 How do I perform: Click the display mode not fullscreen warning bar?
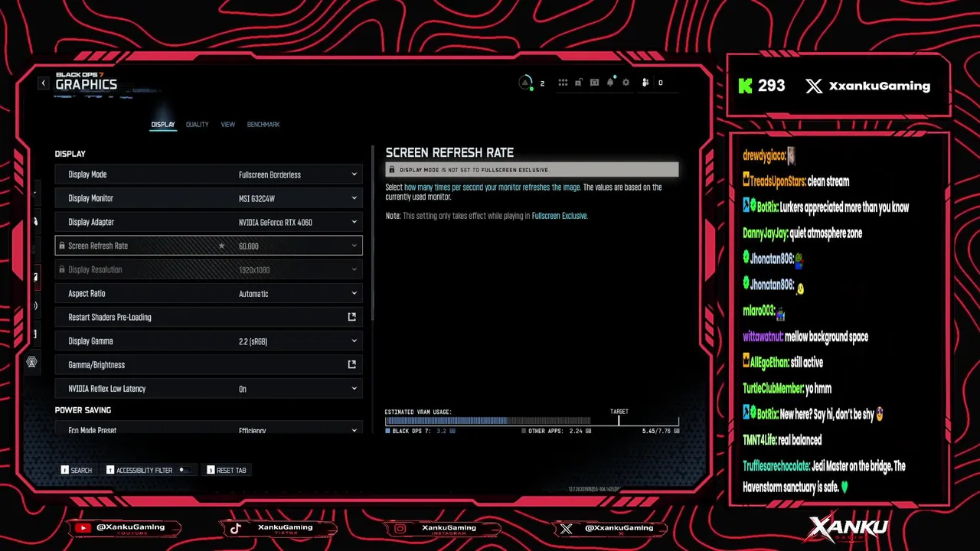pos(532,170)
